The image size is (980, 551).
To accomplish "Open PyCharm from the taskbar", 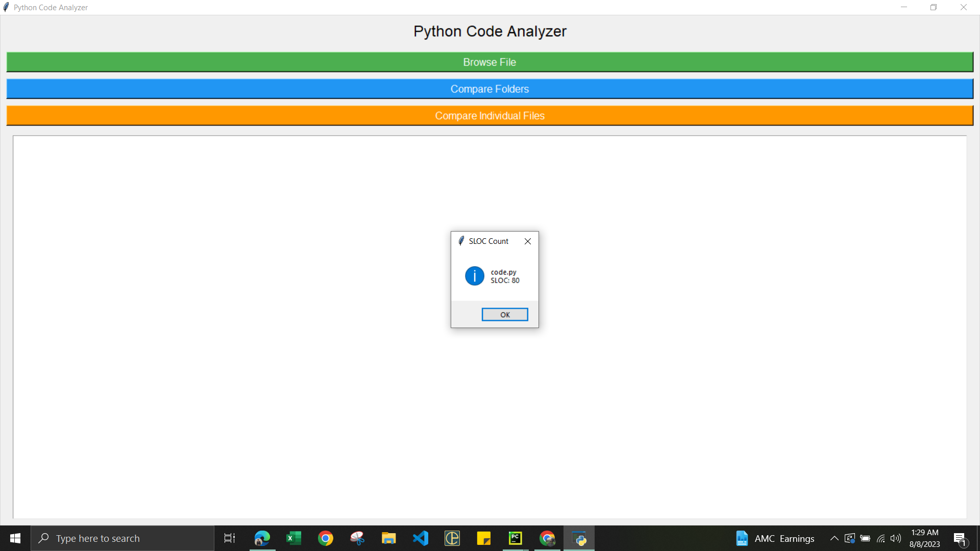I will point(516,538).
